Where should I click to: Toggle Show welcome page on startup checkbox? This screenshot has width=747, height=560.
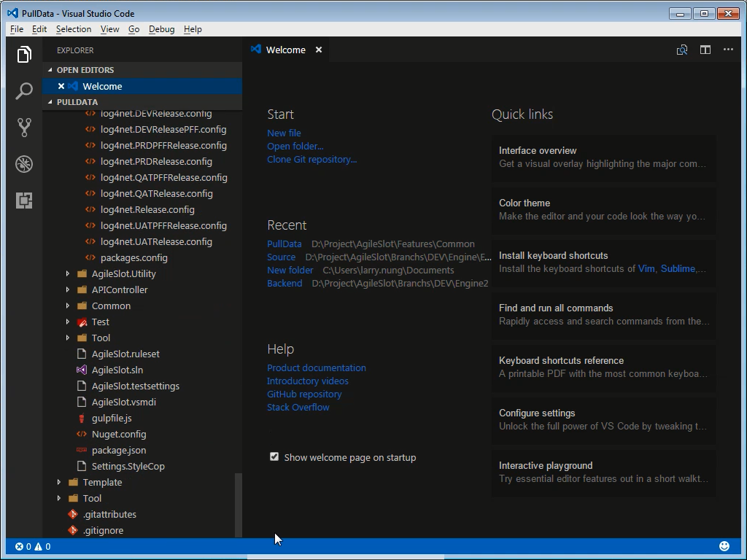(x=274, y=456)
